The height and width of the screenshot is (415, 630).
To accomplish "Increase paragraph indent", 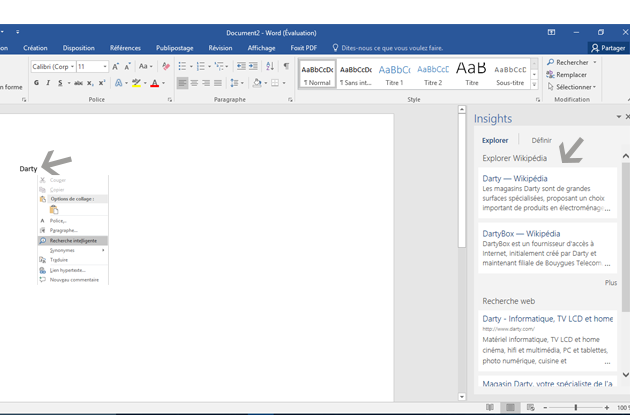I will [x=253, y=66].
